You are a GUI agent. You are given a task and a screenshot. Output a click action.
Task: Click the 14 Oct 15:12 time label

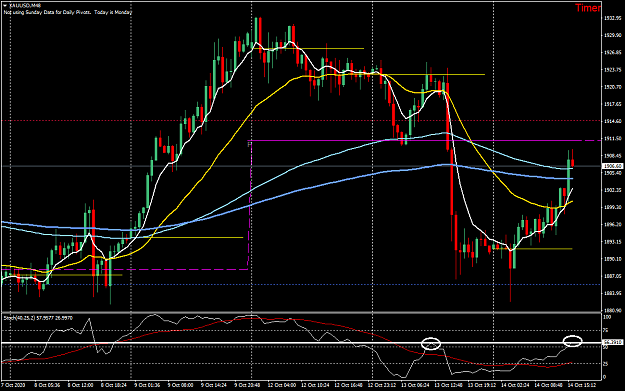click(582, 385)
